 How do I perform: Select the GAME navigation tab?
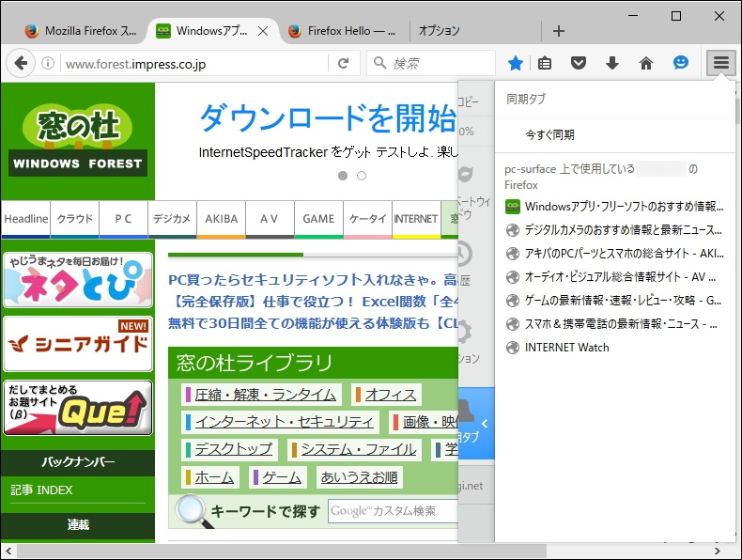coord(318,219)
